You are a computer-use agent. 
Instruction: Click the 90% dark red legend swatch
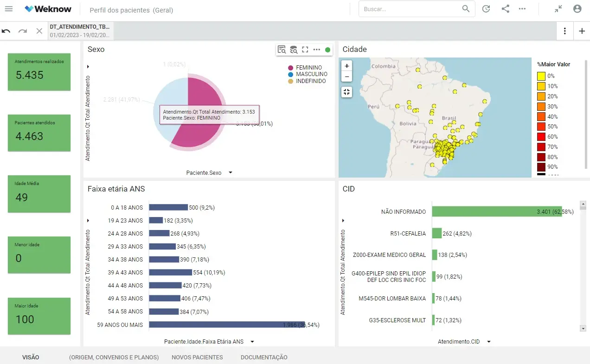click(541, 167)
